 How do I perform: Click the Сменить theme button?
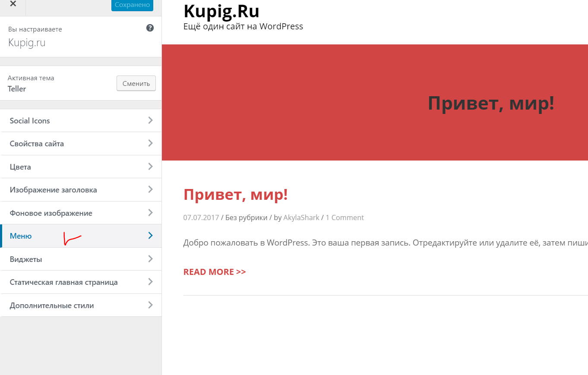tap(136, 83)
